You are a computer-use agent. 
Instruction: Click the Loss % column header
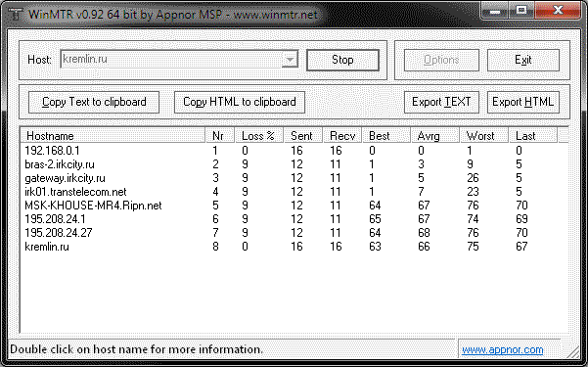[259, 135]
